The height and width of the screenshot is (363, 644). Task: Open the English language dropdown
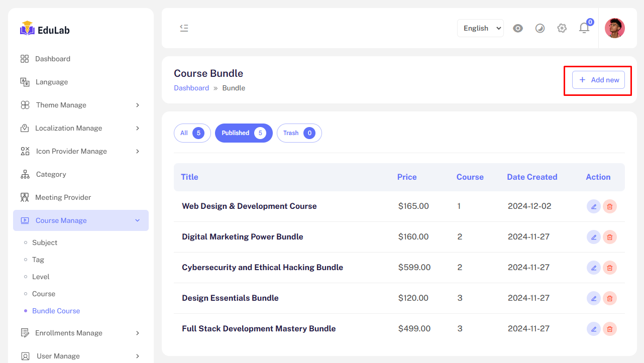(x=480, y=28)
